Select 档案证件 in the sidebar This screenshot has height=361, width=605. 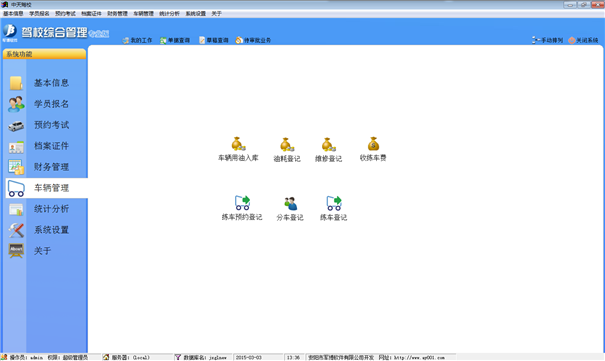point(46,146)
